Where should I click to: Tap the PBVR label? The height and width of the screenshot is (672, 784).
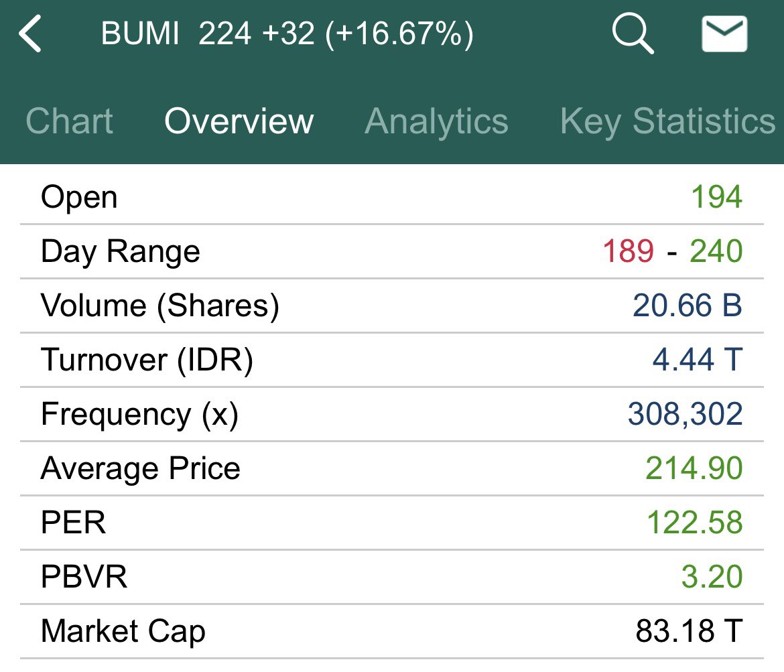pos(84,576)
